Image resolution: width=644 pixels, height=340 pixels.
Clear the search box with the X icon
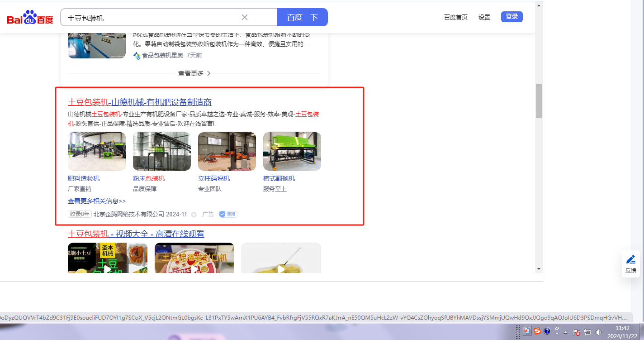[245, 17]
